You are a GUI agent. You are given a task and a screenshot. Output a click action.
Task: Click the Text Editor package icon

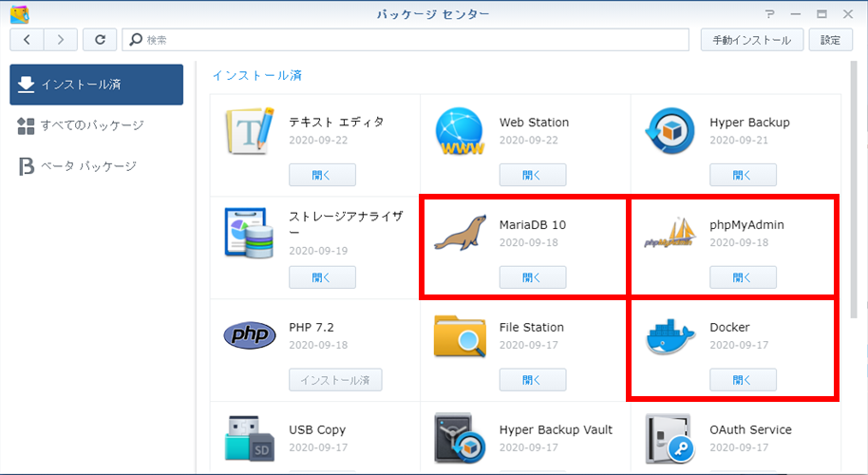pos(249,131)
